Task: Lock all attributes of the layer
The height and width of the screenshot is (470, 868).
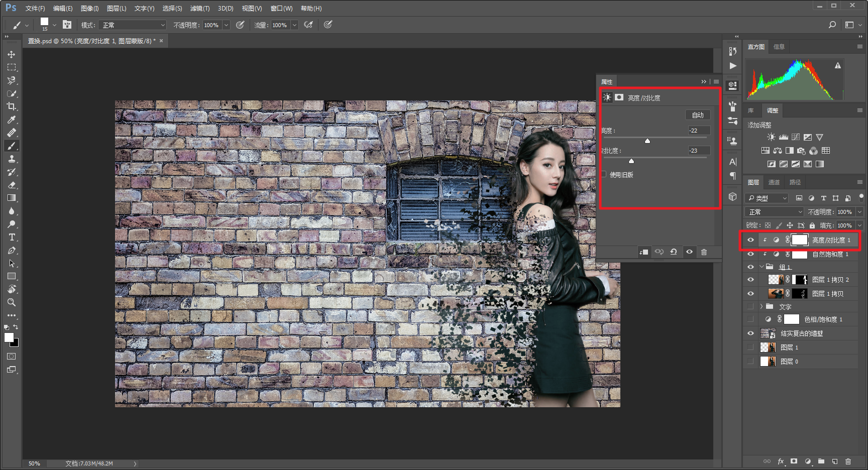Action: point(812,225)
